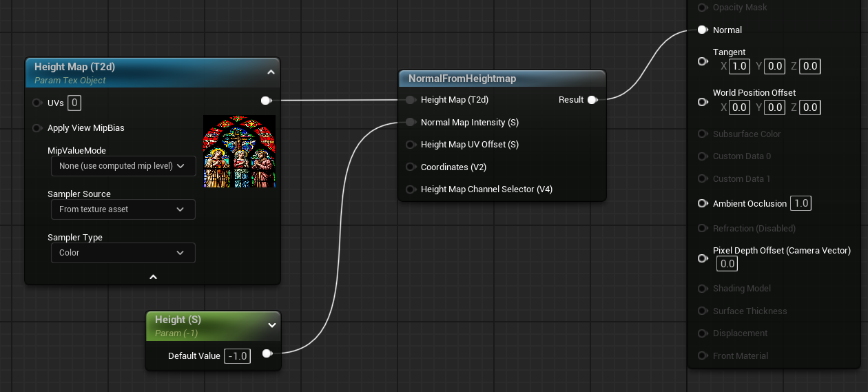Click the Normal input pin on material
This screenshot has width=868, height=392.
click(702, 30)
